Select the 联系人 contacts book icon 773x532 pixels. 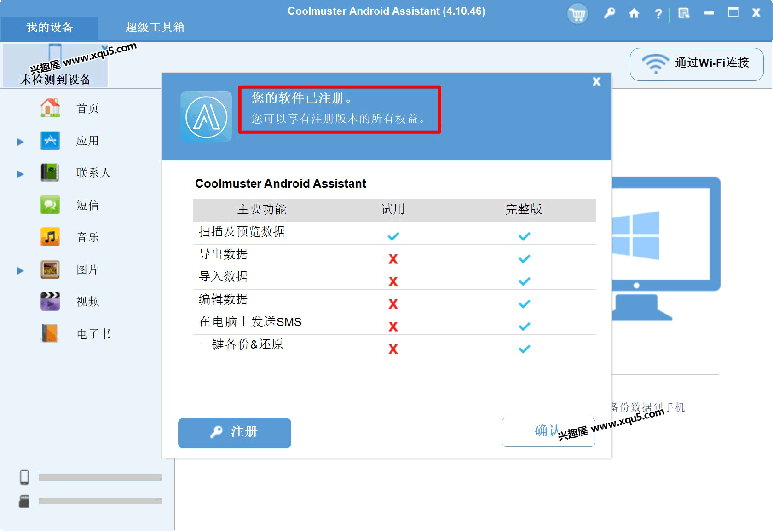(50, 172)
